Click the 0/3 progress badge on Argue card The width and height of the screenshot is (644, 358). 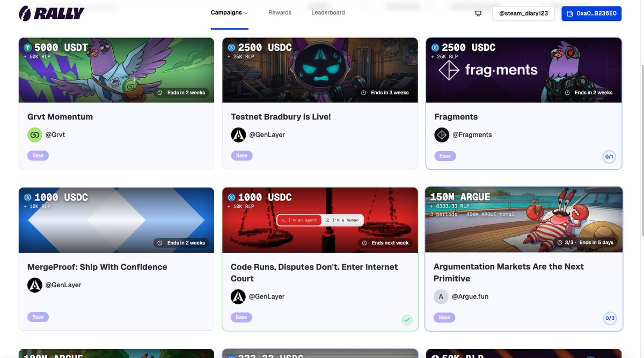610,318
